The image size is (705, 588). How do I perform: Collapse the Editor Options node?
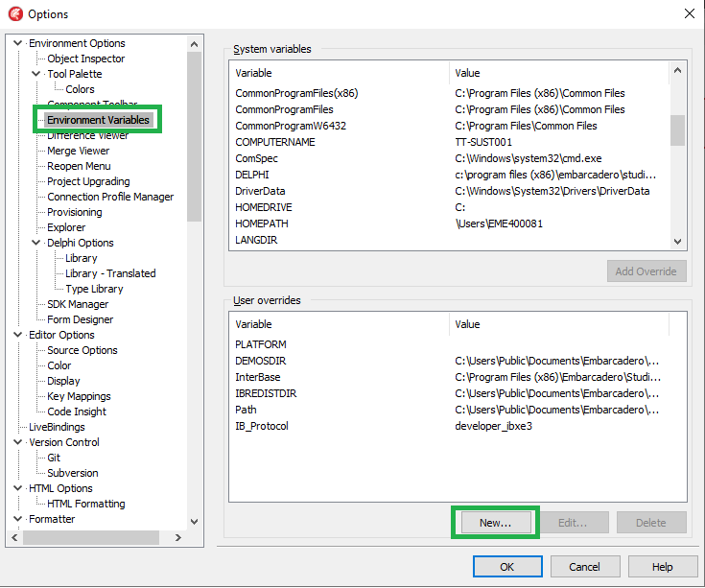point(17,335)
